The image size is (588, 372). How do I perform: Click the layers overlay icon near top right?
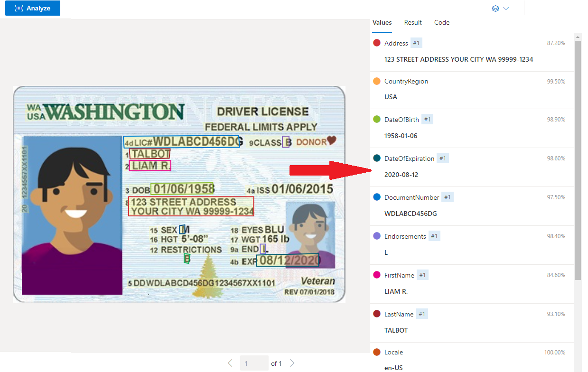coord(495,8)
